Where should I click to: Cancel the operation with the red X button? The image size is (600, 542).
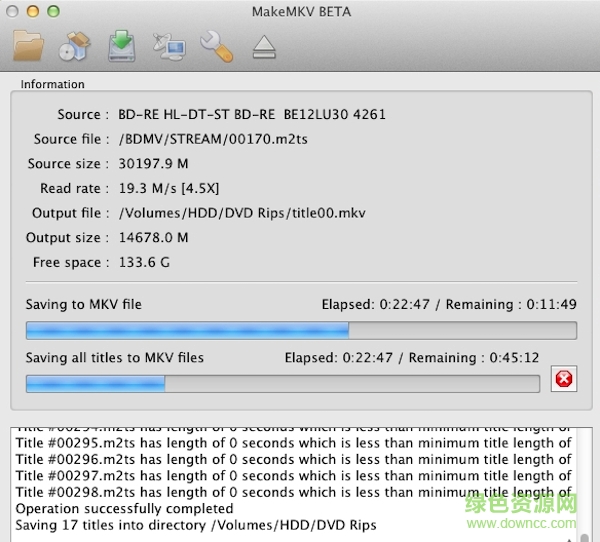click(564, 379)
